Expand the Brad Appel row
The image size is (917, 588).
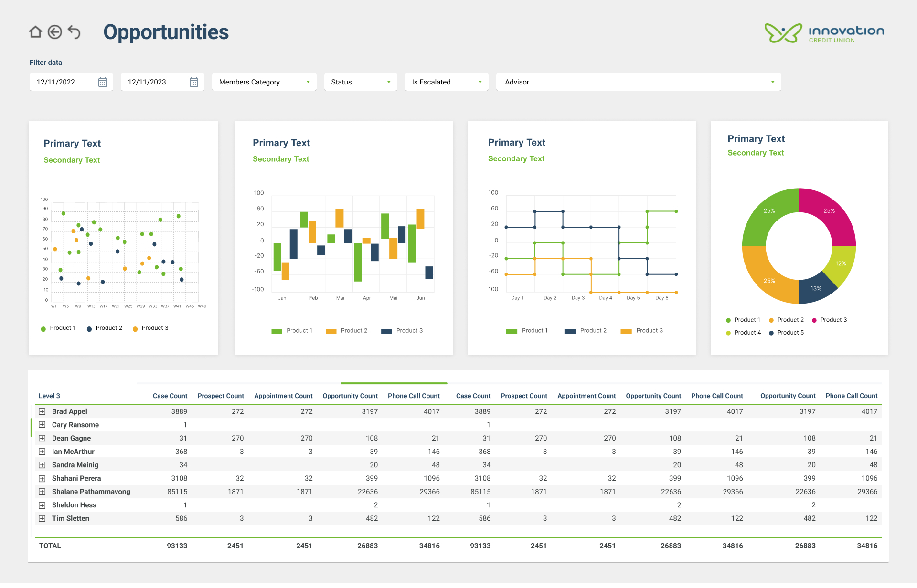click(x=42, y=411)
